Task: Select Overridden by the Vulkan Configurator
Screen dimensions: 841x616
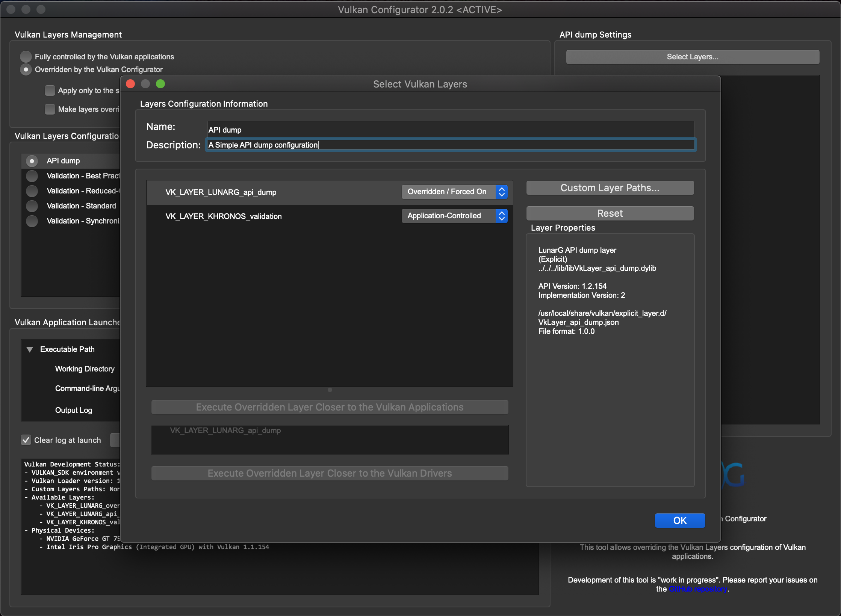Action: (26, 69)
